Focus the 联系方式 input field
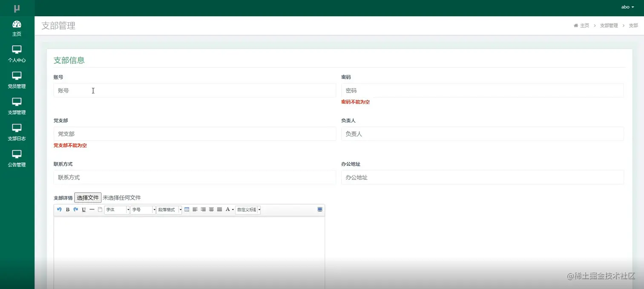The width and height of the screenshot is (644, 289). tap(195, 177)
